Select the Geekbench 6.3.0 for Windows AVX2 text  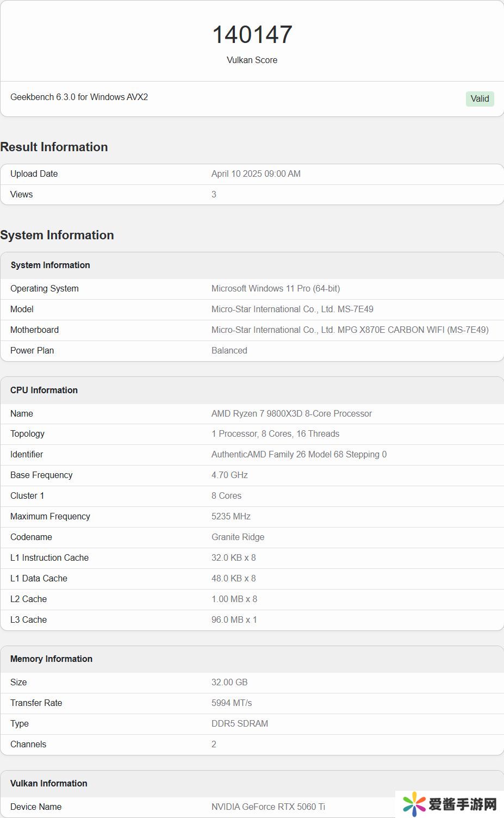click(x=79, y=97)
